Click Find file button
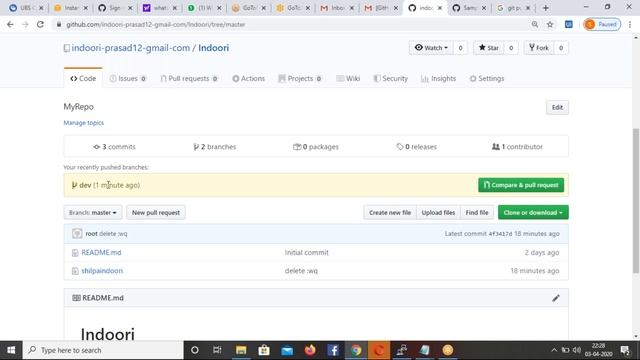 click(x=477, y=213)
